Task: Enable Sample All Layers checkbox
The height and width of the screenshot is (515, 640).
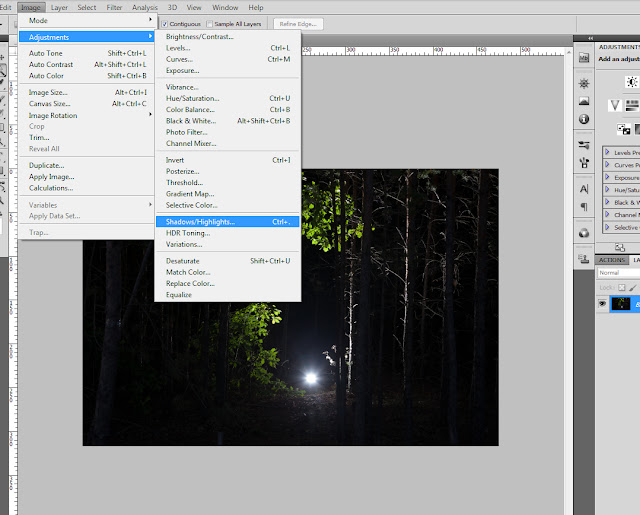Action: tap(209, 23)
